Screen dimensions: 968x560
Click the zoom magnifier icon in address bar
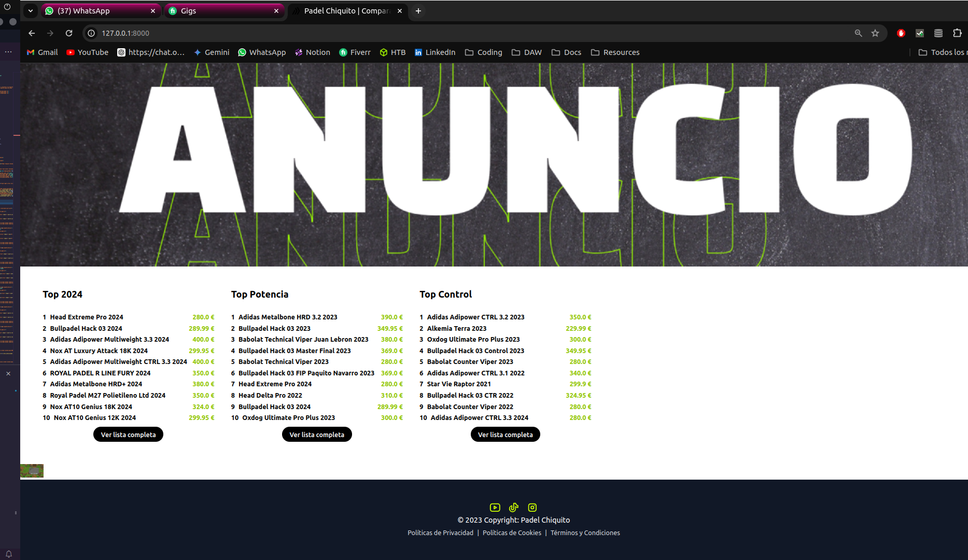click(859, 33)
